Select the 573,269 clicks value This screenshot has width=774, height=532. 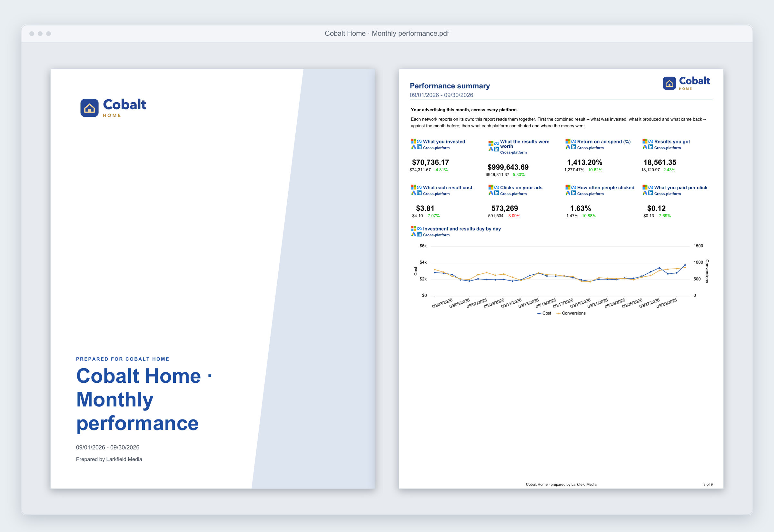[505, 208]
